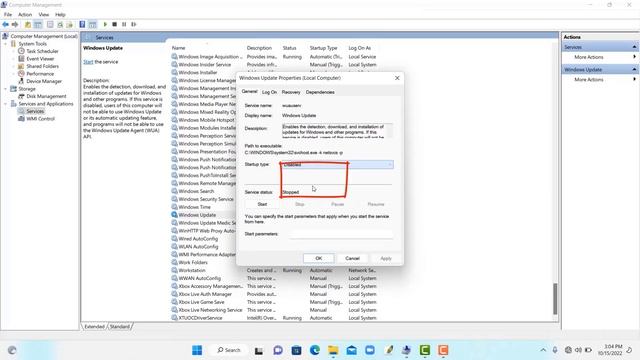Open the Mail app from the taskbar
The height and width of the screenshot is (360, 640).
(351, 350)
